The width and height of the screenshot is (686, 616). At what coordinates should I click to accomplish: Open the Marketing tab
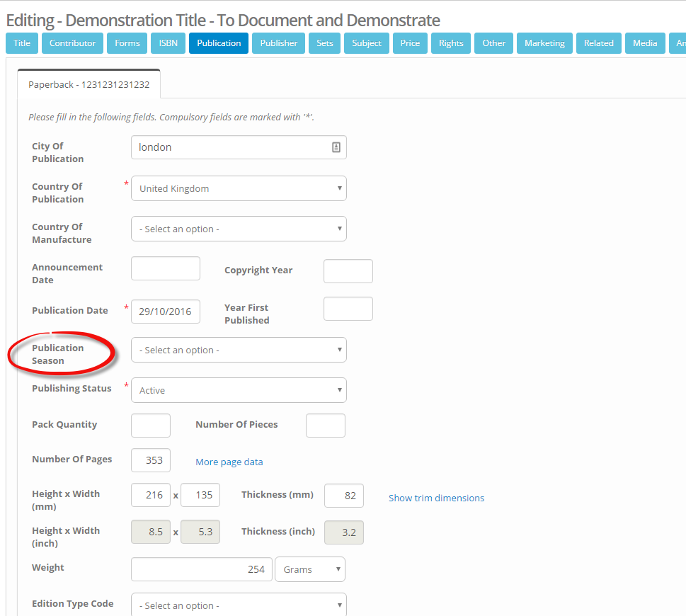(544, 43)
